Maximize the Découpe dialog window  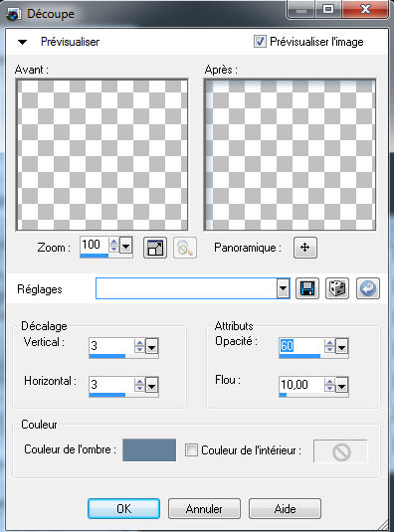(x=328, y=10)
